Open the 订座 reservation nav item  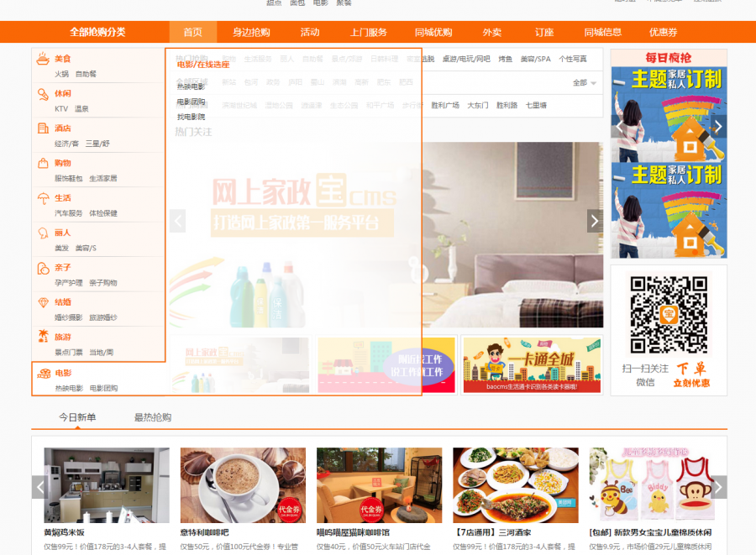544,32
